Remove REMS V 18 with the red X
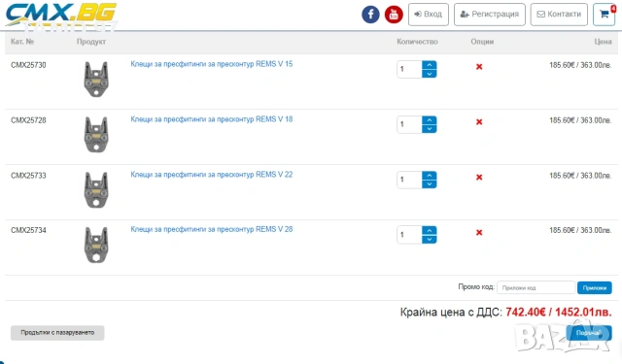622x364 pixels. [479, 122]
